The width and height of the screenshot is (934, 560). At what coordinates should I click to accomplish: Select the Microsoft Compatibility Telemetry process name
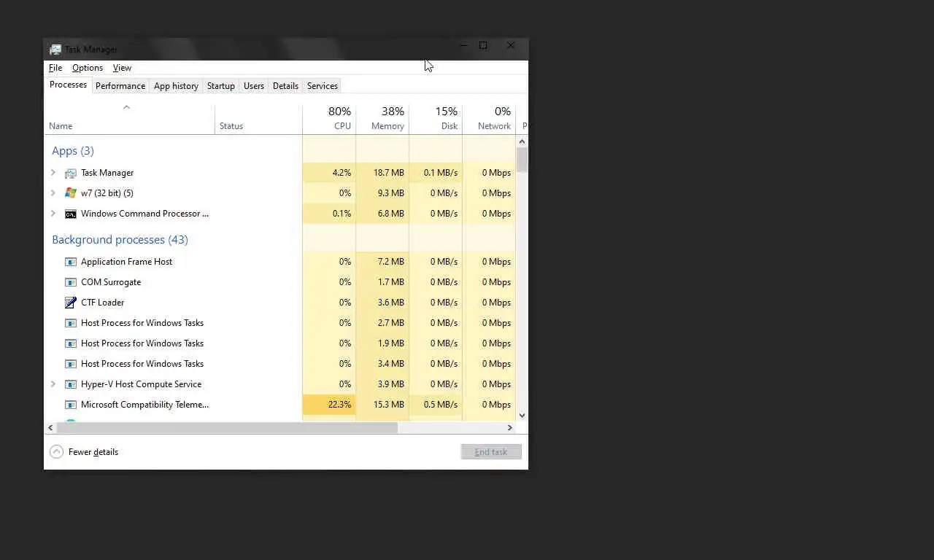pos(144,405)
